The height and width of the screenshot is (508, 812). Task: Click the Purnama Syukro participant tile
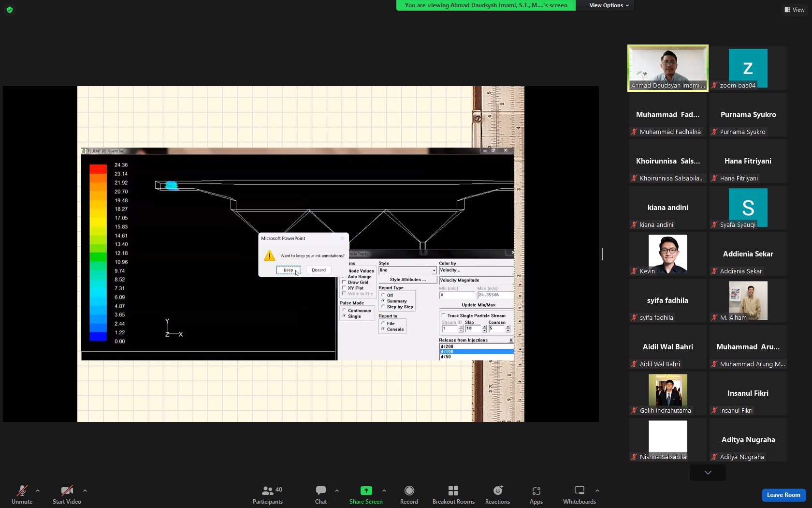click(748, 115)
